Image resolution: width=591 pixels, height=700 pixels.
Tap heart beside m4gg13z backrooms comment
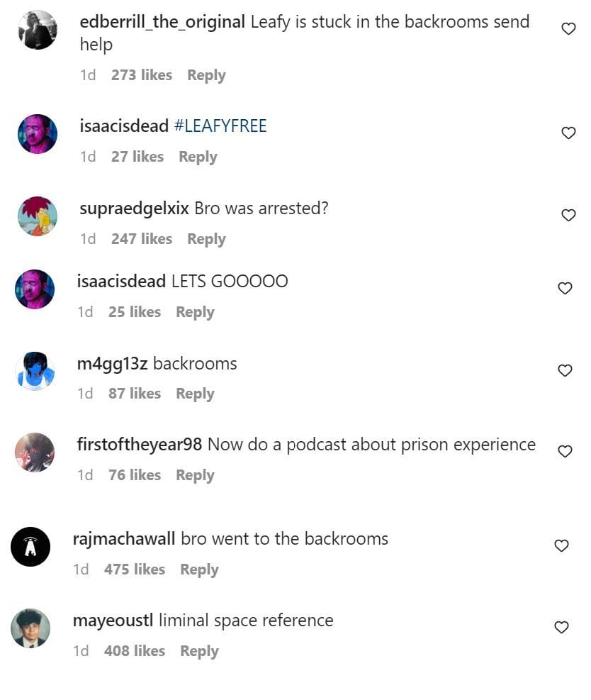click(x=565, y=370)
